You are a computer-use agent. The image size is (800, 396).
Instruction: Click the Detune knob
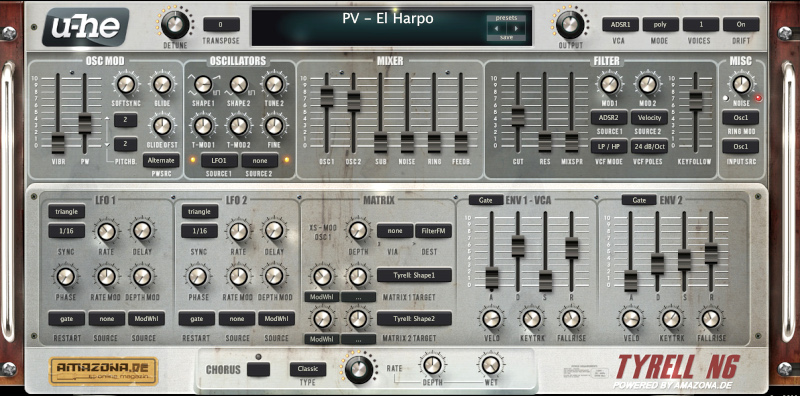(175, 24)
